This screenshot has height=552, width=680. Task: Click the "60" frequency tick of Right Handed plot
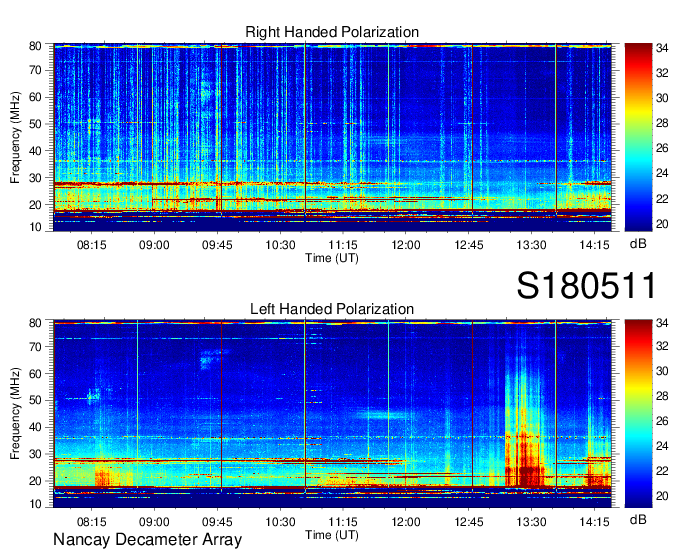pyautogui.click(x=35, y=97)
